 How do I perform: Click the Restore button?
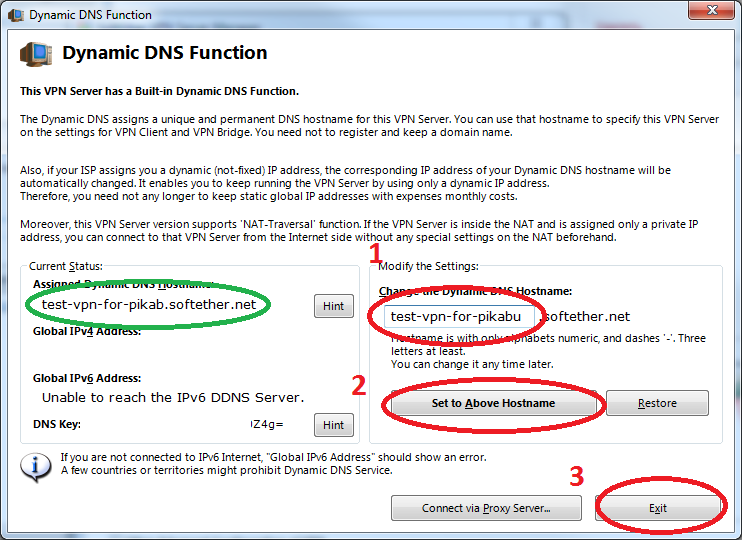[x=657, y=403]
